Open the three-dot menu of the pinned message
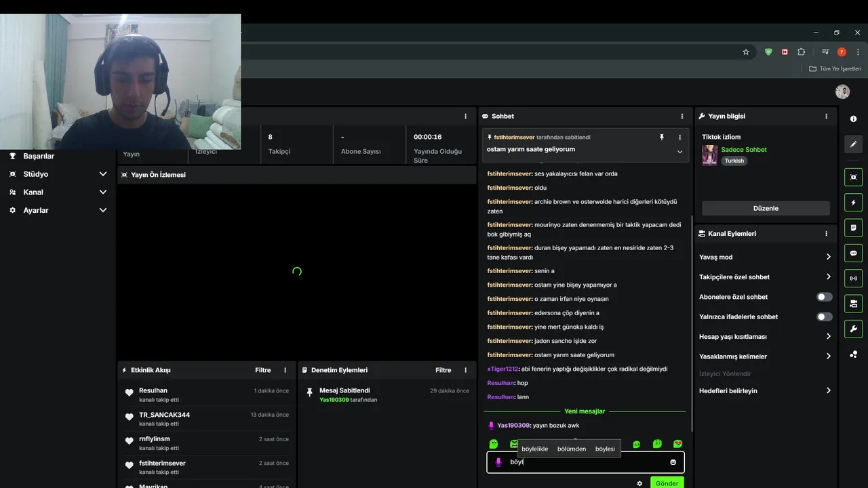 679,137
